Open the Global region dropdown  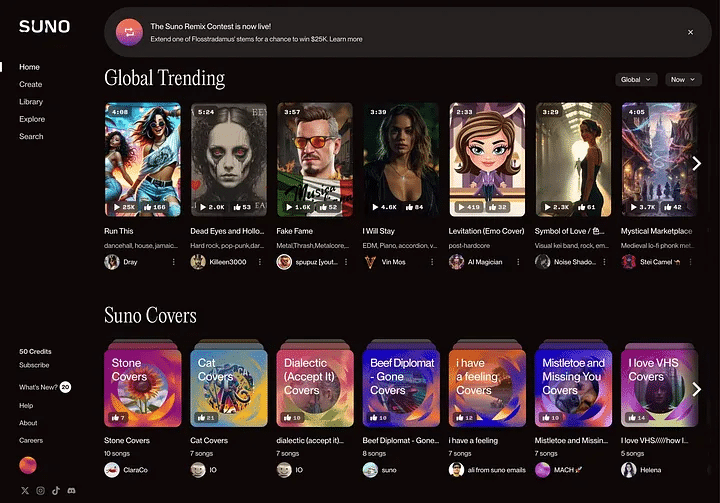(636, 79)
